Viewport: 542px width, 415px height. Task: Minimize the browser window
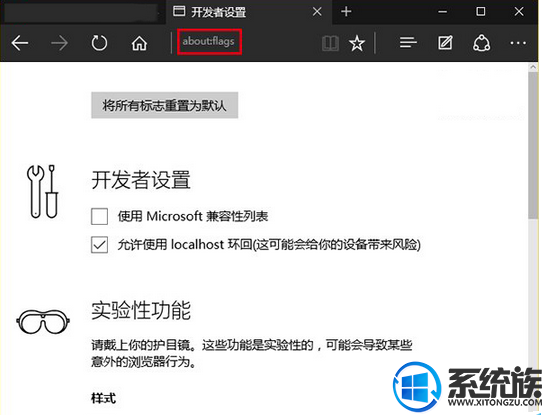coord(443,12)
